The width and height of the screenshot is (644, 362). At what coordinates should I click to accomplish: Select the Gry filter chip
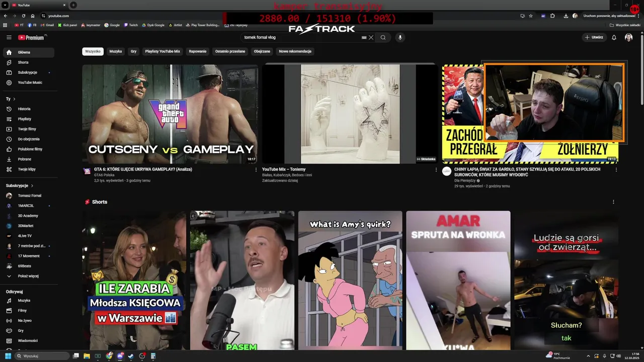133,51
